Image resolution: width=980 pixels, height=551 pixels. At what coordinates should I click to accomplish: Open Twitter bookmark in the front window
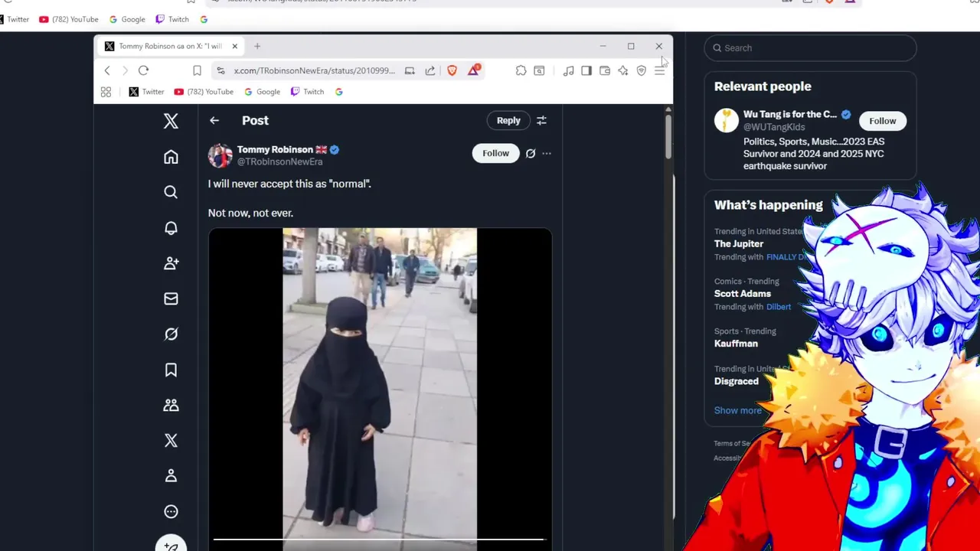[146, 92]
